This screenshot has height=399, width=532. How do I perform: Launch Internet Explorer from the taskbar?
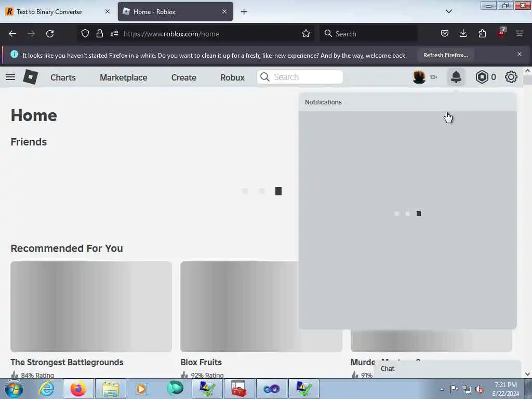(46, 389)
